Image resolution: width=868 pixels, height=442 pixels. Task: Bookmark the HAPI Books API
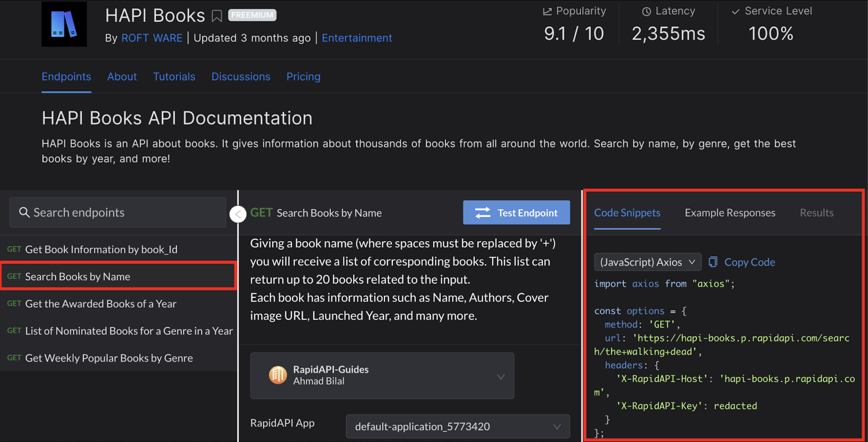pyautogui.click(x=217, y=16)
